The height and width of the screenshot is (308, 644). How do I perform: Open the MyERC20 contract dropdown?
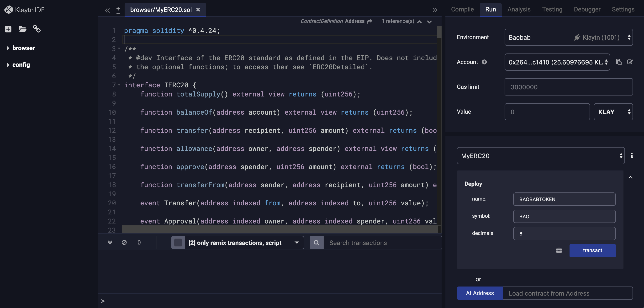coord(540,156)
